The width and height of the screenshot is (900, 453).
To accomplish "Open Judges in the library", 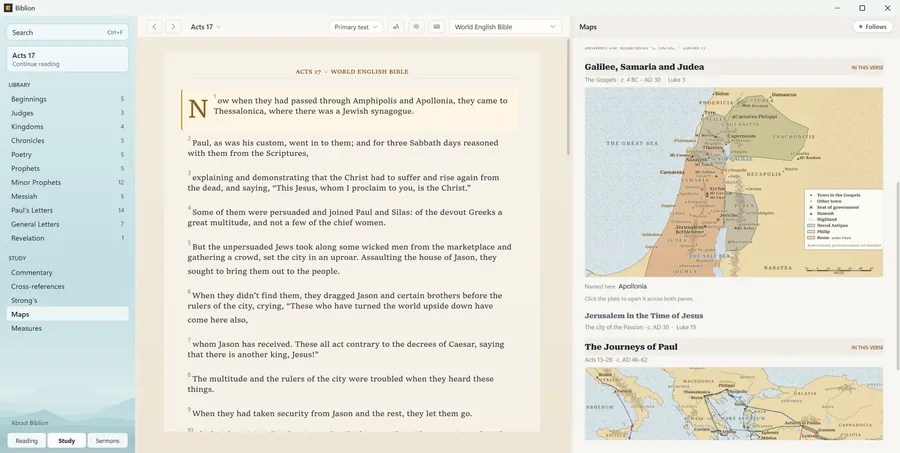I will coord(67,113).
